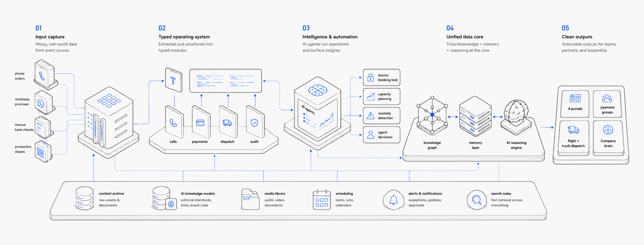Click the content archive database icon

(x=84, y=198)
